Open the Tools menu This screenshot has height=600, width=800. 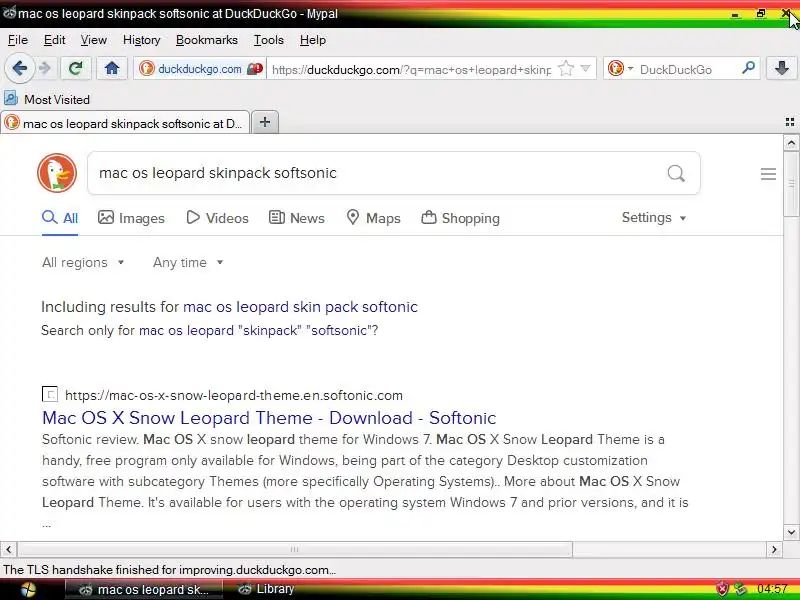pos(268,40)
